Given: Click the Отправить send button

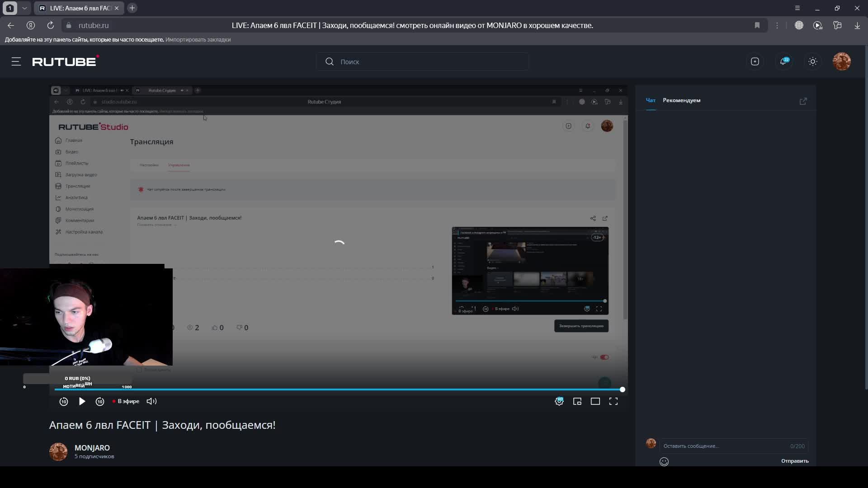Looking at the screenshot, I should point(795,461).
